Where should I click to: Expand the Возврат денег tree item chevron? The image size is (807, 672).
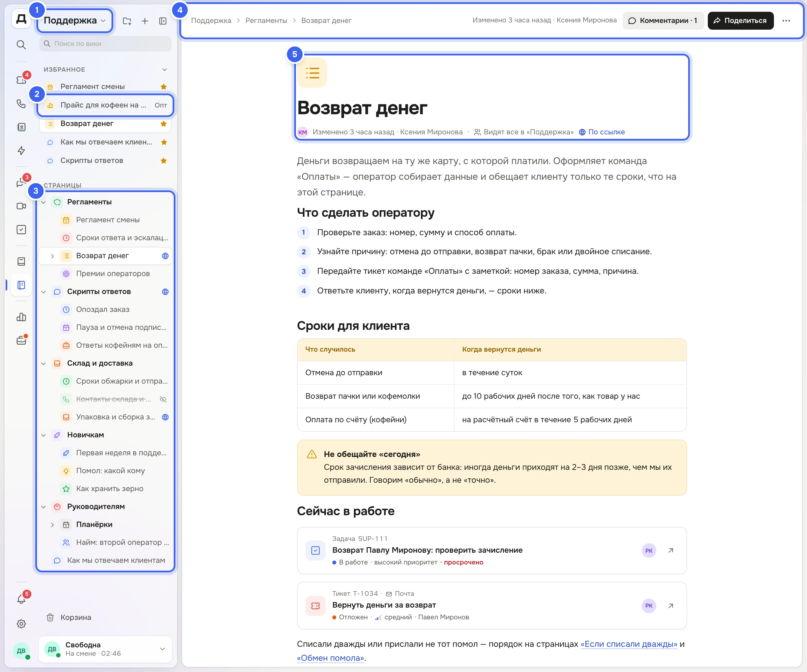[52, 256]
